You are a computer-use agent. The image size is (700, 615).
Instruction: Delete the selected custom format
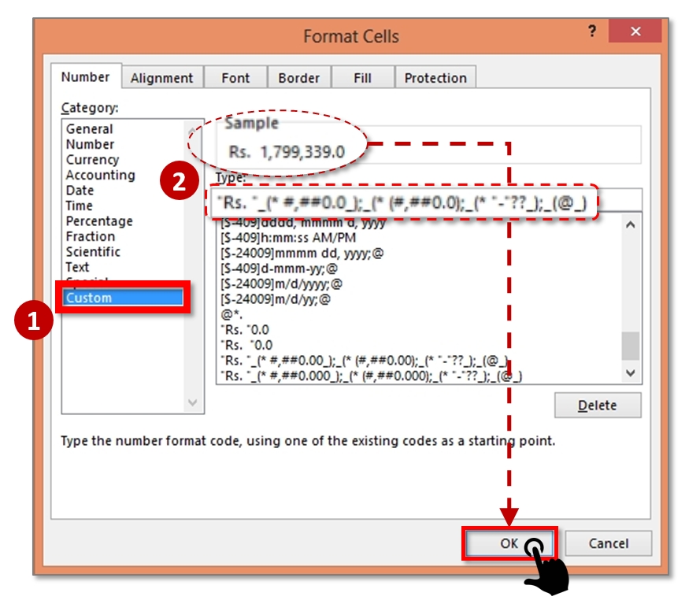coord(598,405)
